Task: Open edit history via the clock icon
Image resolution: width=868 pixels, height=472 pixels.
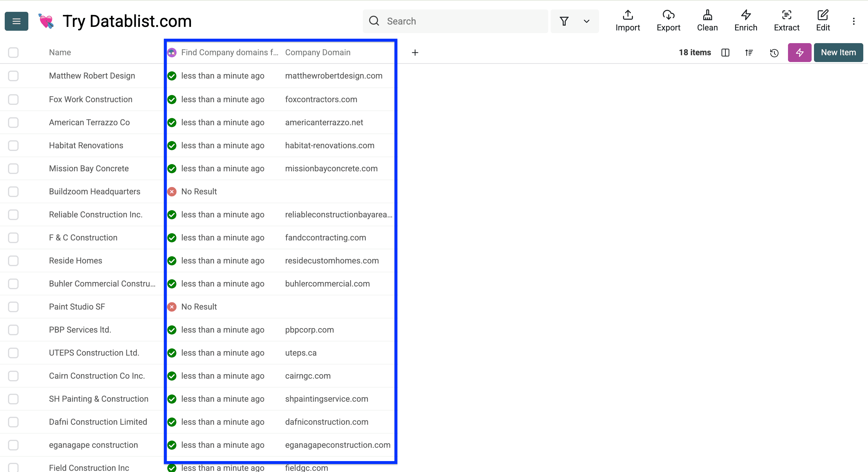Action: tap(774, 53)
